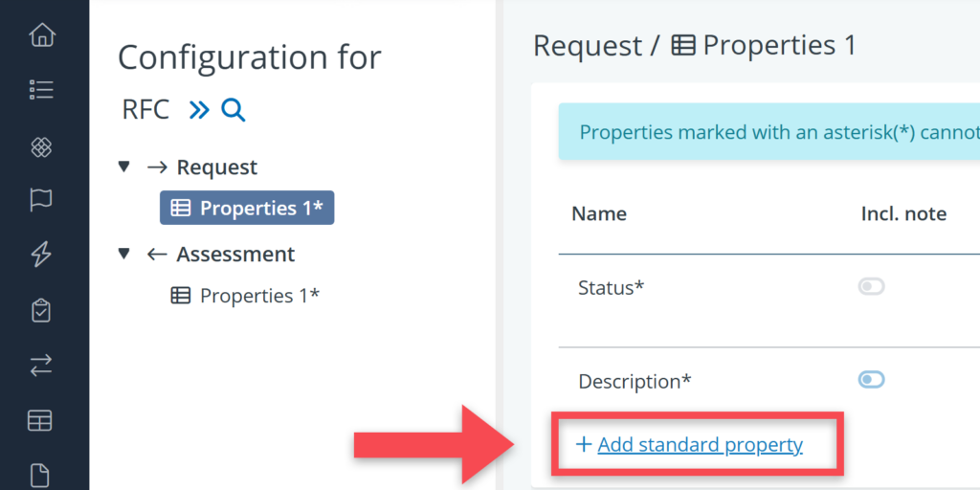
Task: Toggle the Status incl. note switch
Action: point(871,286)
